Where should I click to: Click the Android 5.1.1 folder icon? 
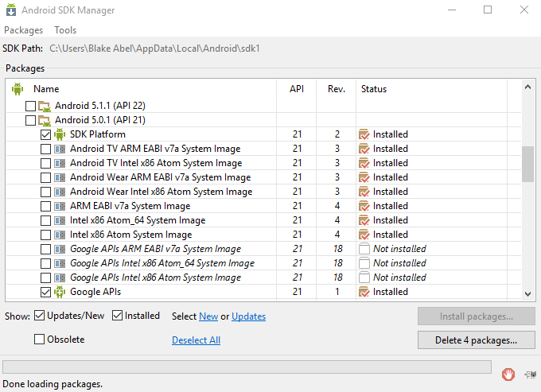pos(45,106)
